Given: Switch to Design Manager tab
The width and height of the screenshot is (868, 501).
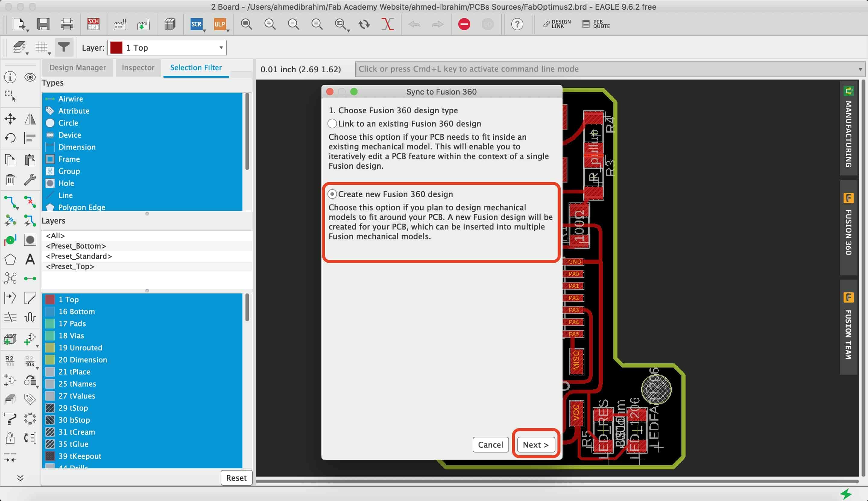Looking at the screenshot, I should point(77,67).
